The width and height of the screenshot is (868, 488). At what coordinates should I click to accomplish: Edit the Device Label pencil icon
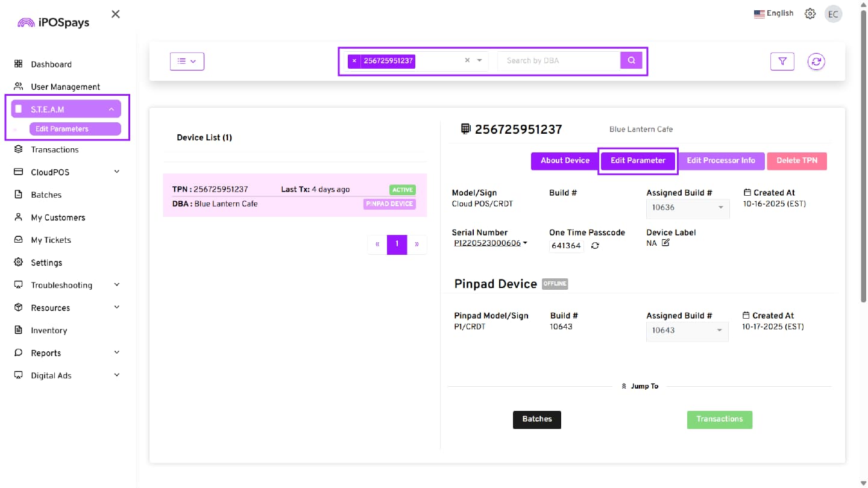(x=665, y=243)
